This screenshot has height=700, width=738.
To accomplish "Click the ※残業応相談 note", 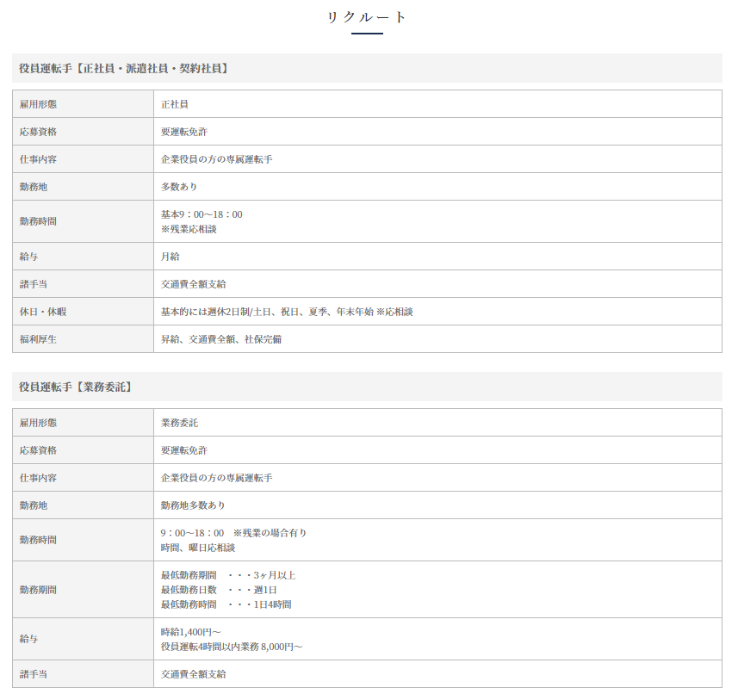I will pos(189,229).
